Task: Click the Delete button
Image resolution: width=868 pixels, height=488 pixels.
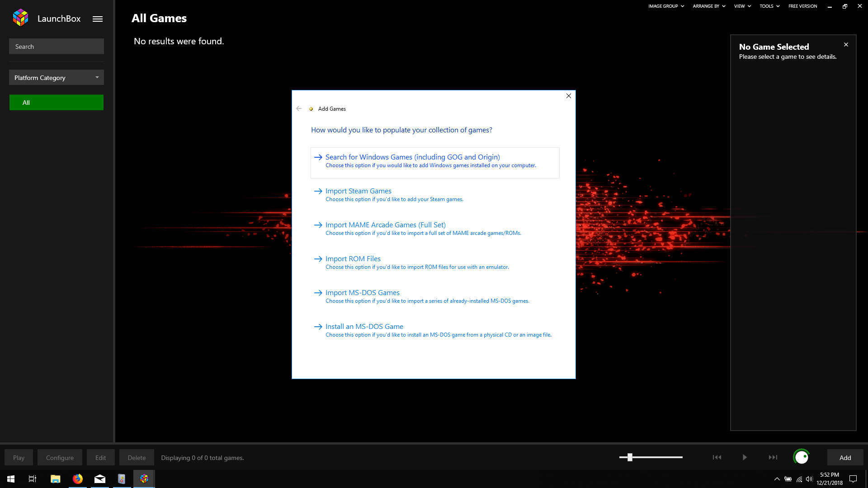Action: tap(137, 458)
